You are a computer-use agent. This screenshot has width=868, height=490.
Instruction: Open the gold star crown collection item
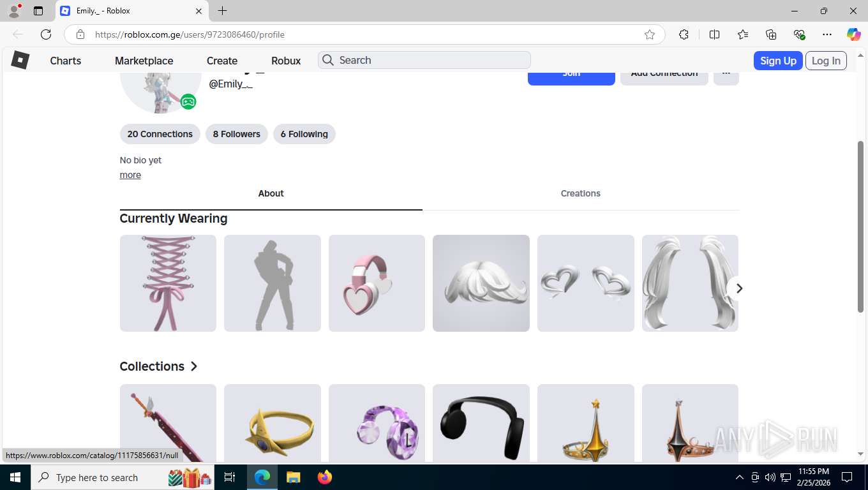click(x=586, y=422)
